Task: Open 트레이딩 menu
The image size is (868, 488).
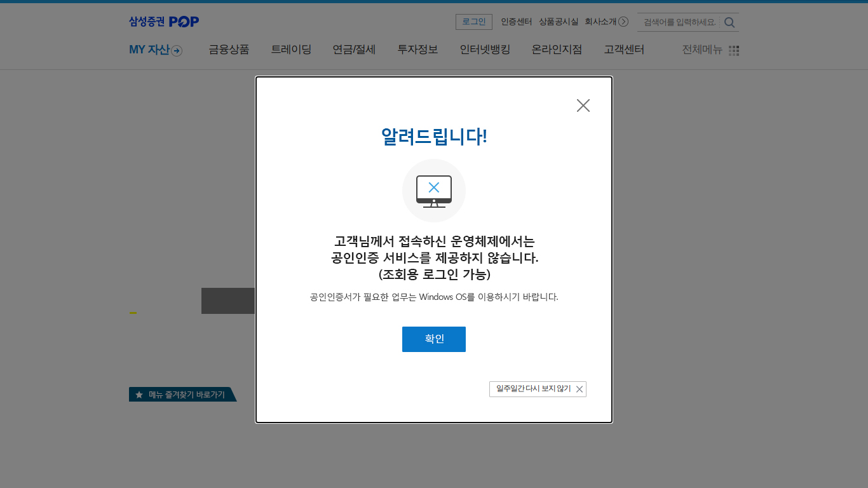Action: click(291, 50)
